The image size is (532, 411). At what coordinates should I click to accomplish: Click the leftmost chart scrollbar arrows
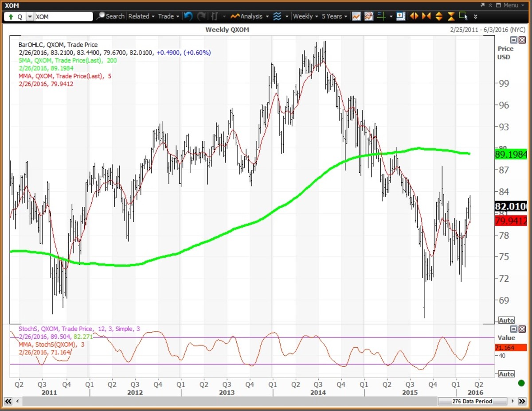[8, 401]
